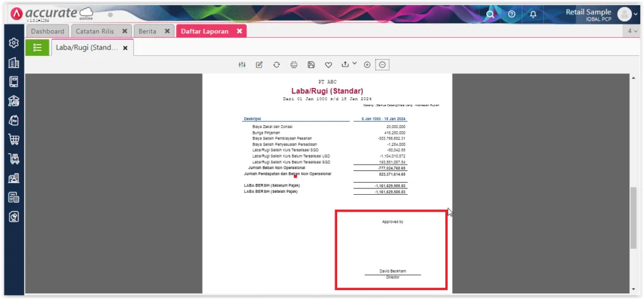Viewport: 644px width, 299px height.
Task: Click the edit report pencil icon
Action: [259, 65]
